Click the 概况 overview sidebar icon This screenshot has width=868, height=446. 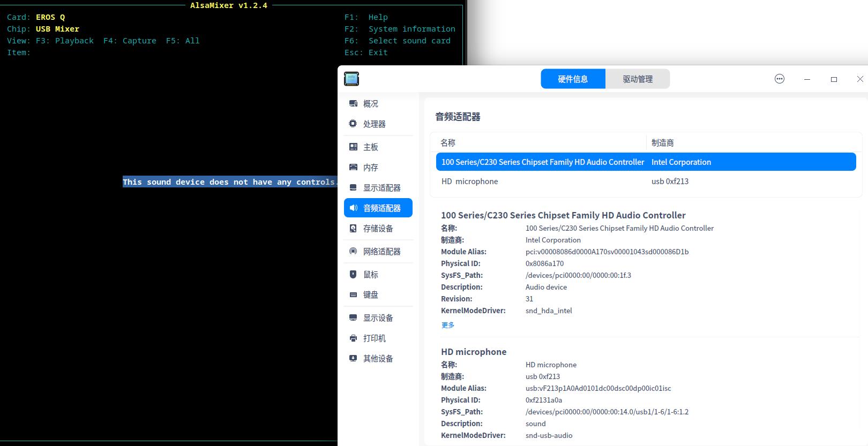pos(353,103)
